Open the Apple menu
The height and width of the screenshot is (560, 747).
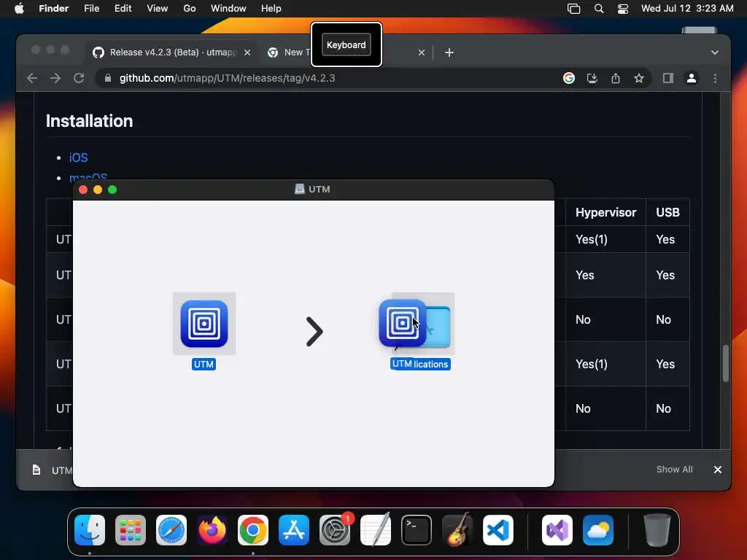19,8
